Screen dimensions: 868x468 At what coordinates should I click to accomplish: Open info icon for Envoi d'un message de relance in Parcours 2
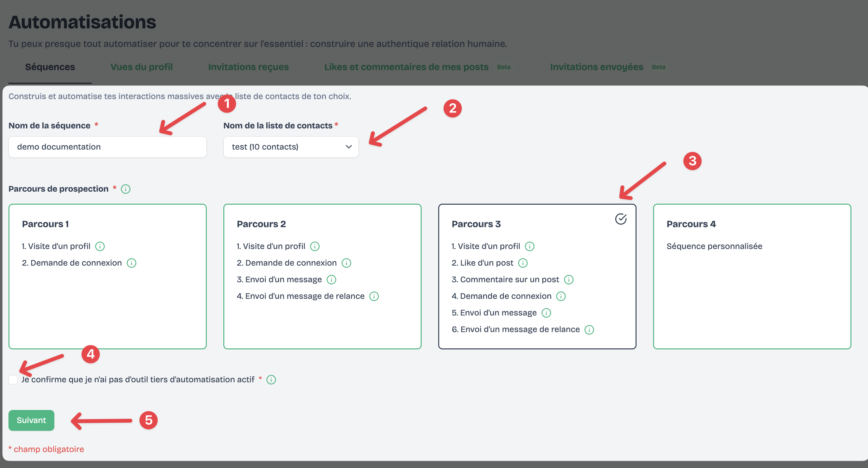(x=374, y=296)
